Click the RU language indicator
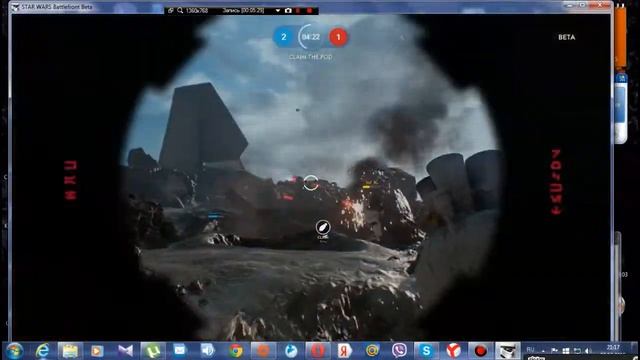This screenshot has height=360, width=640. (531, 349)
